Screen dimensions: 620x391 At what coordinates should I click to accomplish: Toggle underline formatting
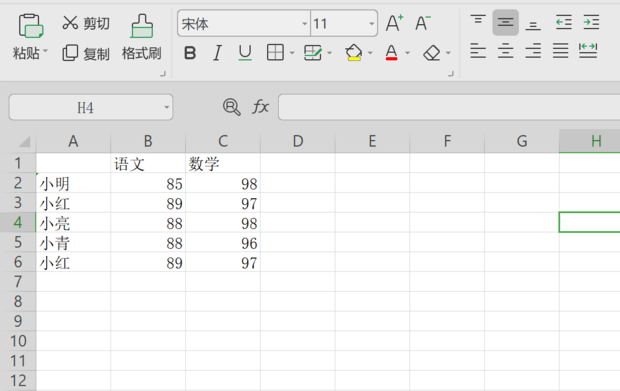click(x=245, y=53)
